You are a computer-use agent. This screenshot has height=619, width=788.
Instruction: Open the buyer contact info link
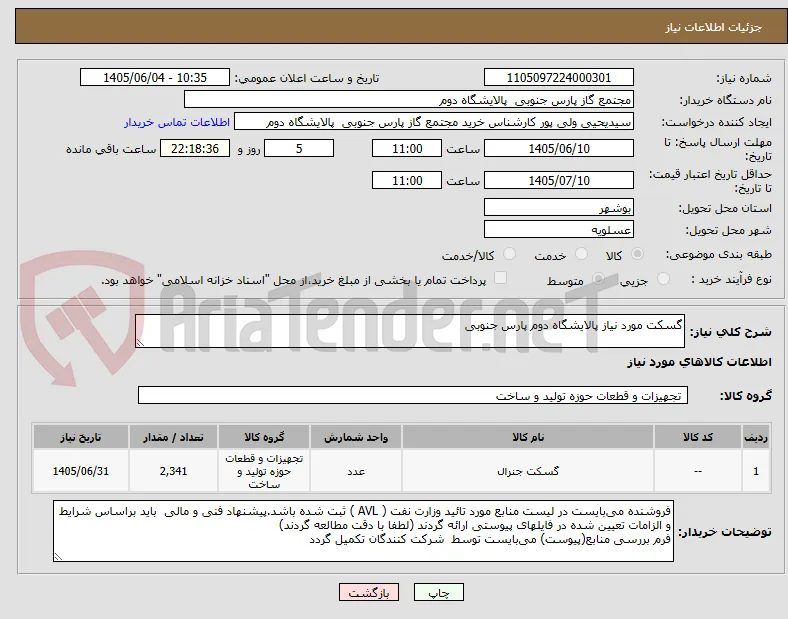click(x=177, y=123)
